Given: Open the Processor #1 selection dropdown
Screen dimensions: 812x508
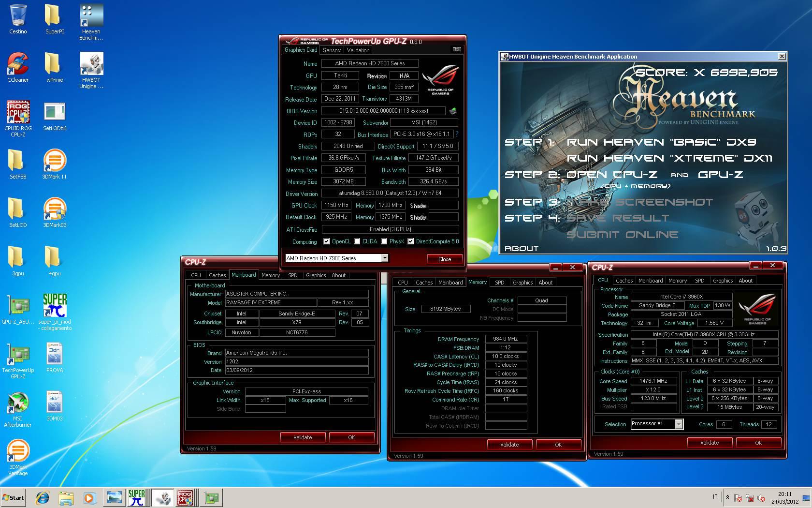Looking at the screenshot, I should (x=679, y=424).
